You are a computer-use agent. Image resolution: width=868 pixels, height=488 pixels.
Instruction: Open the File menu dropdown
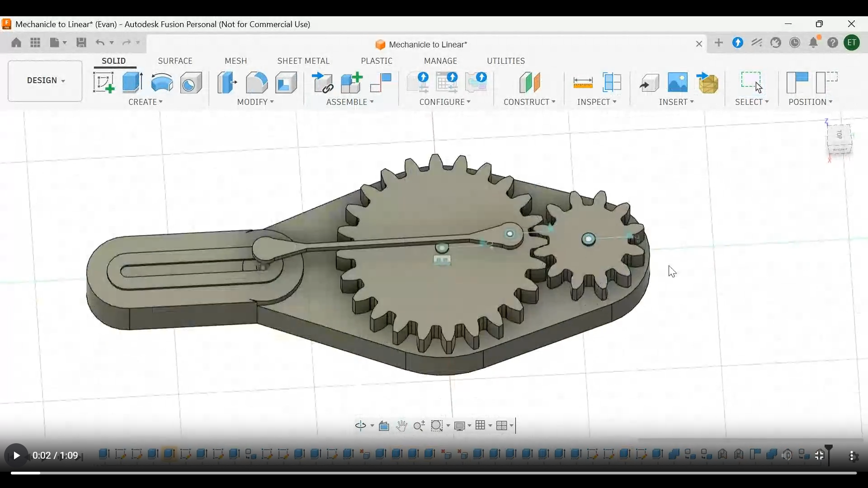click(58, 42)
